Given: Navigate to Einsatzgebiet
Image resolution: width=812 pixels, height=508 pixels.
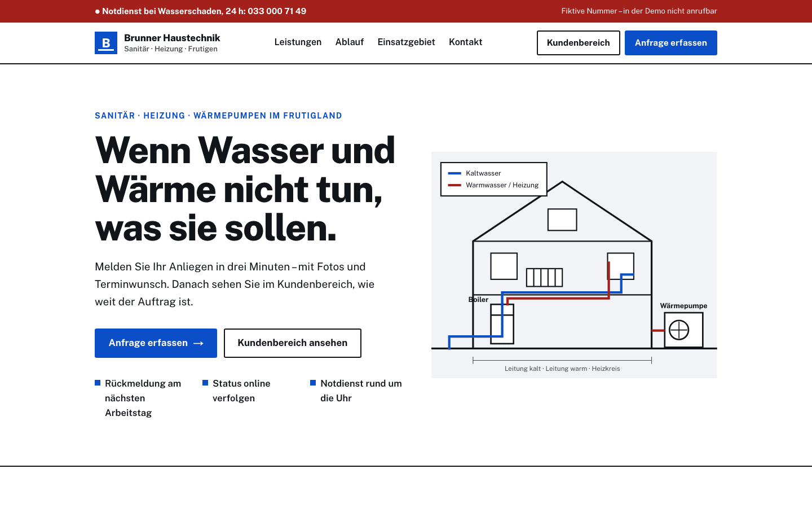Looking at the screenshot, I should [406, 42].
